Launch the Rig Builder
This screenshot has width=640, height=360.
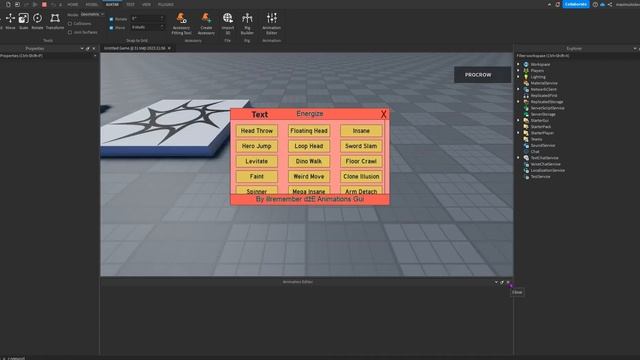247,23
